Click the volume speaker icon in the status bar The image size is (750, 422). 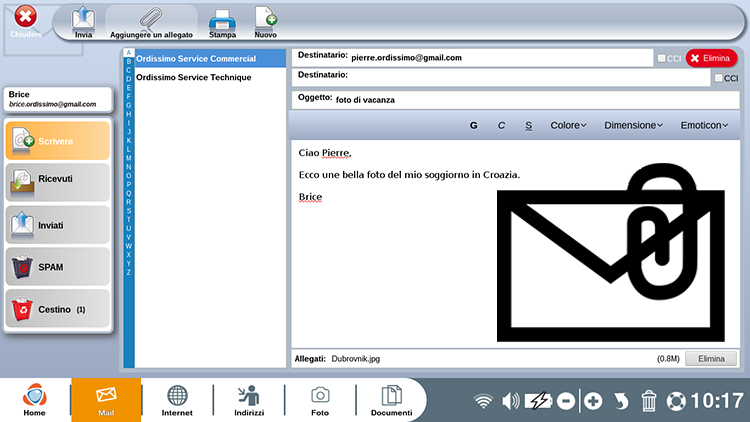tap(511, 401)
